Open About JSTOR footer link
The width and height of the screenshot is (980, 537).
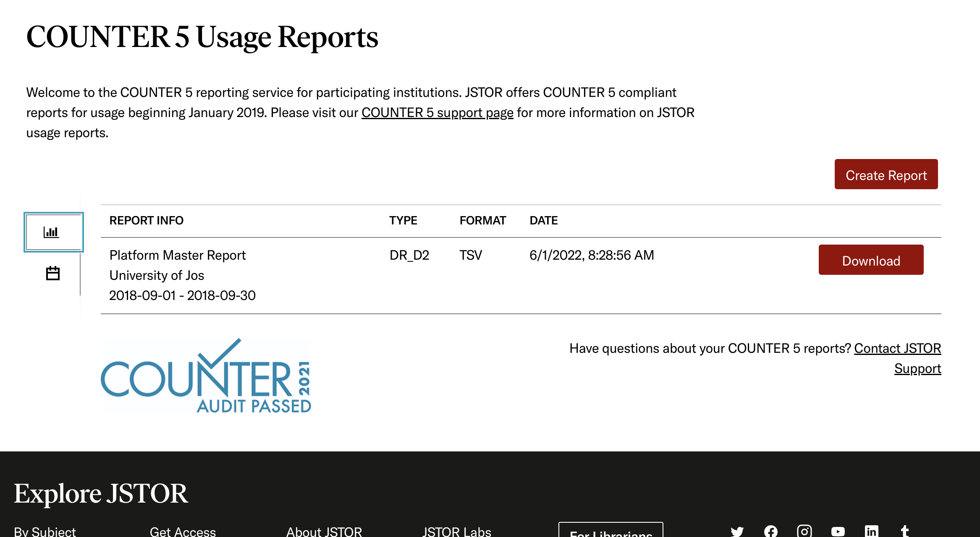[x=324, y=532]
